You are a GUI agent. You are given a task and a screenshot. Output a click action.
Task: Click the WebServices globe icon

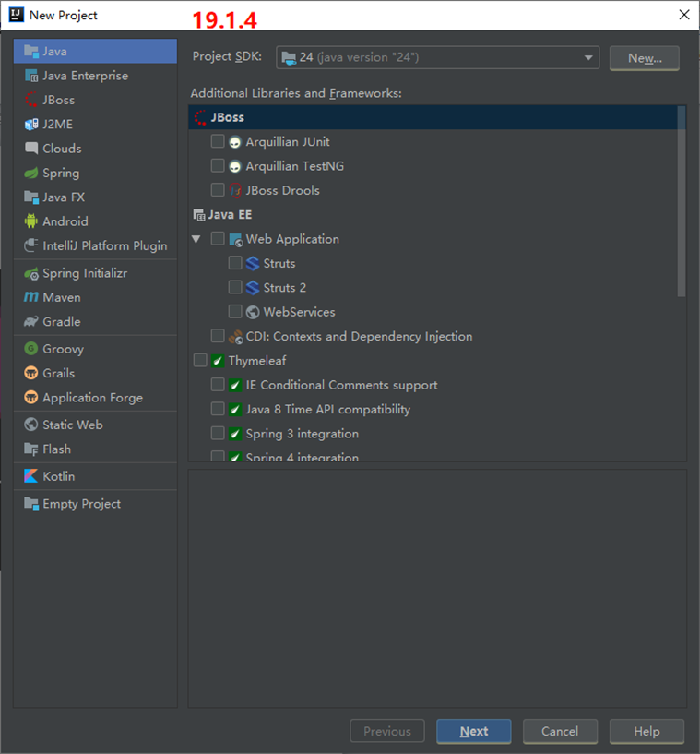click(x=253, y=313)
